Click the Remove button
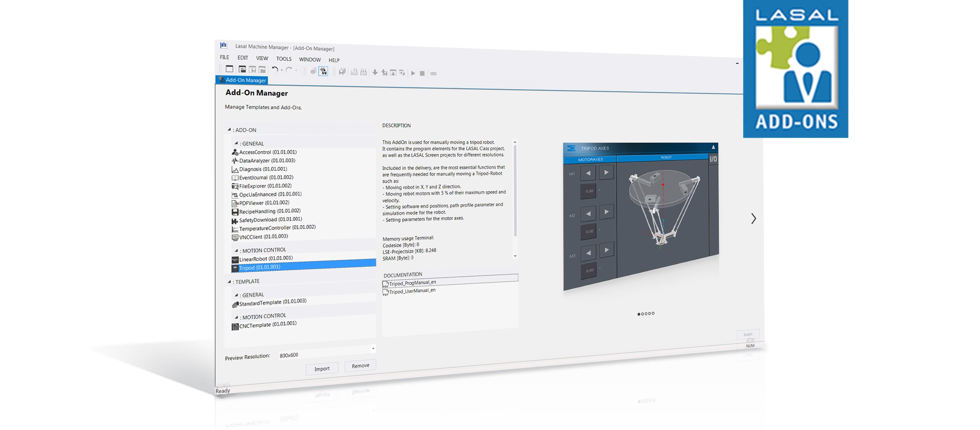Image resolution: width=980 pixels, height=430 pixels. pos(360,366)
